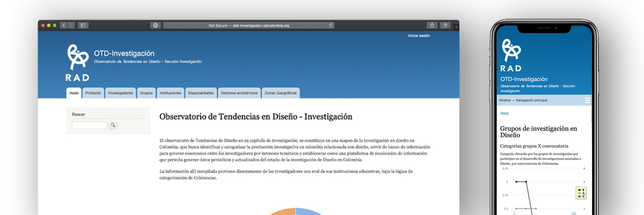
Task: Click the Buscar search text field
Action: 89,125
